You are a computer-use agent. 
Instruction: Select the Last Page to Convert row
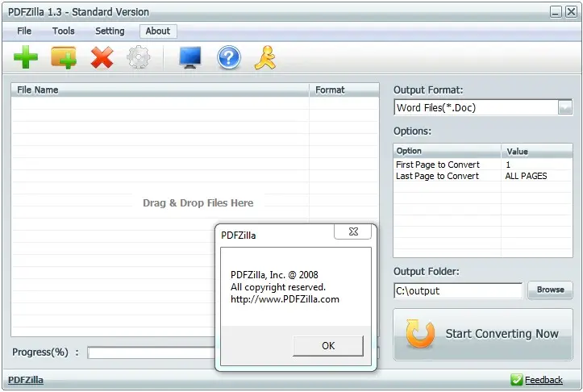tap(483, 176)
